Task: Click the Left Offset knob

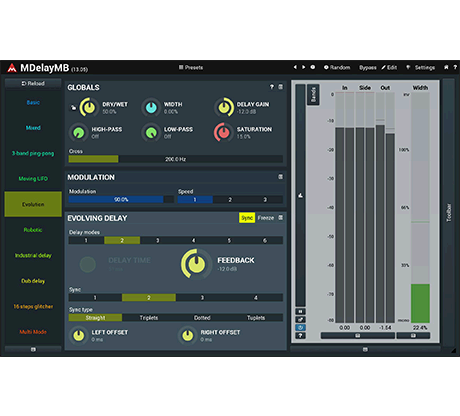Action: click(x=78, y=335)
